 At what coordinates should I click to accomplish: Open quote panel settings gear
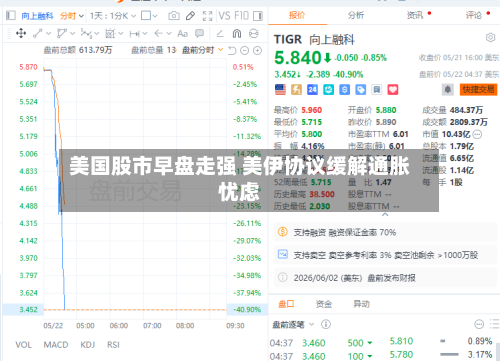[490, 37]
